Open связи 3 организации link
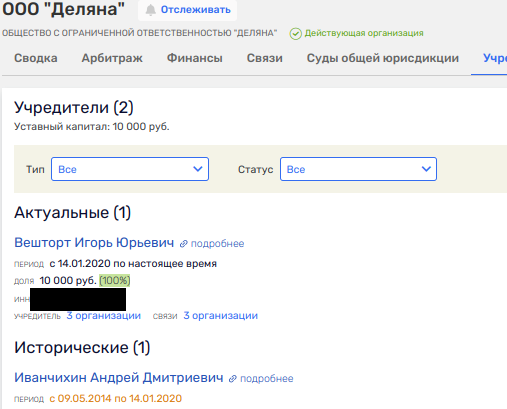The height and width of the screenshot is (409, 507). tap(221, 316)
